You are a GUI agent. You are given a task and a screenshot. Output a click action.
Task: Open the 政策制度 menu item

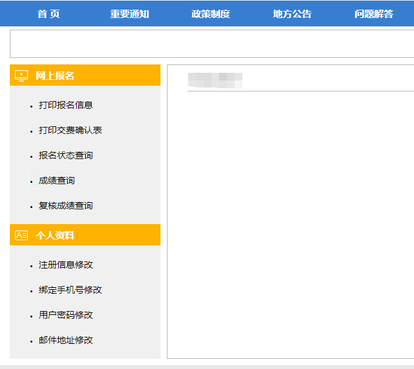tap(211, 14)
